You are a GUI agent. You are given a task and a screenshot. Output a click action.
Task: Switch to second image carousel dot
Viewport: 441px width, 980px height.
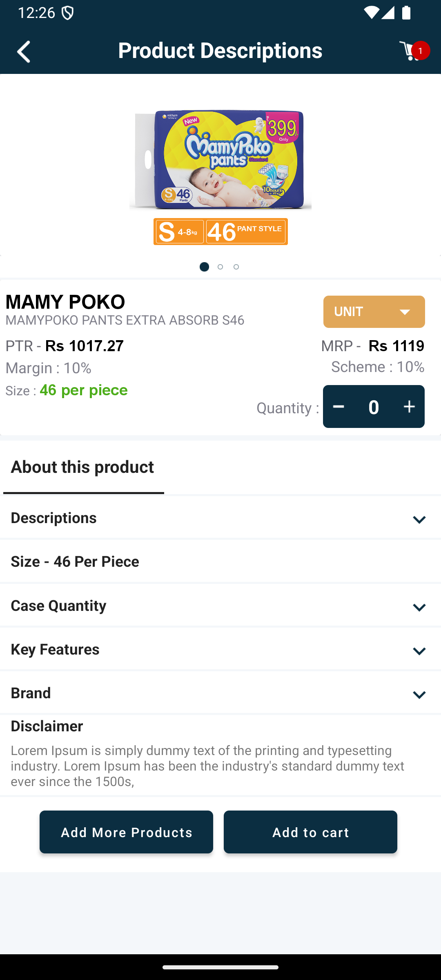pos(220,267)
